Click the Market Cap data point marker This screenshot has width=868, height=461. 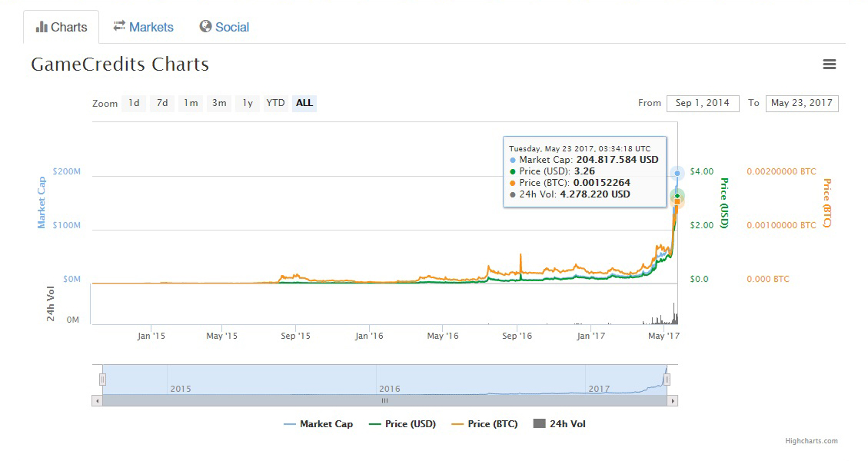[677, 173]
